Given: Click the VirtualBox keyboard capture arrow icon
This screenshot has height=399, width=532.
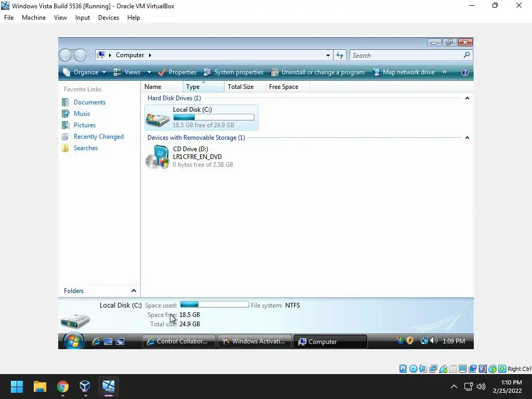Looking at the screenshot, I should 502,369.
